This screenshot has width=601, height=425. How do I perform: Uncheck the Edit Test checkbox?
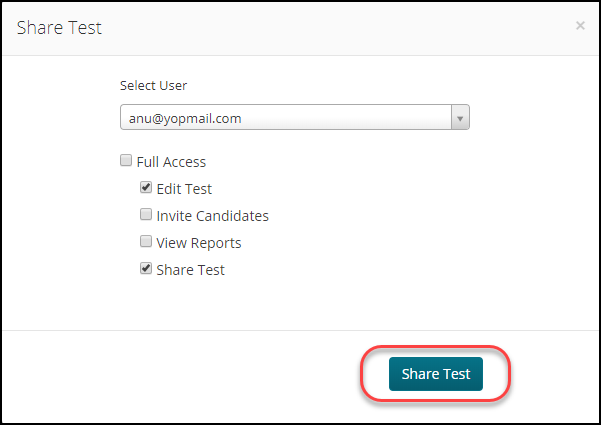[x=146, y=187]
